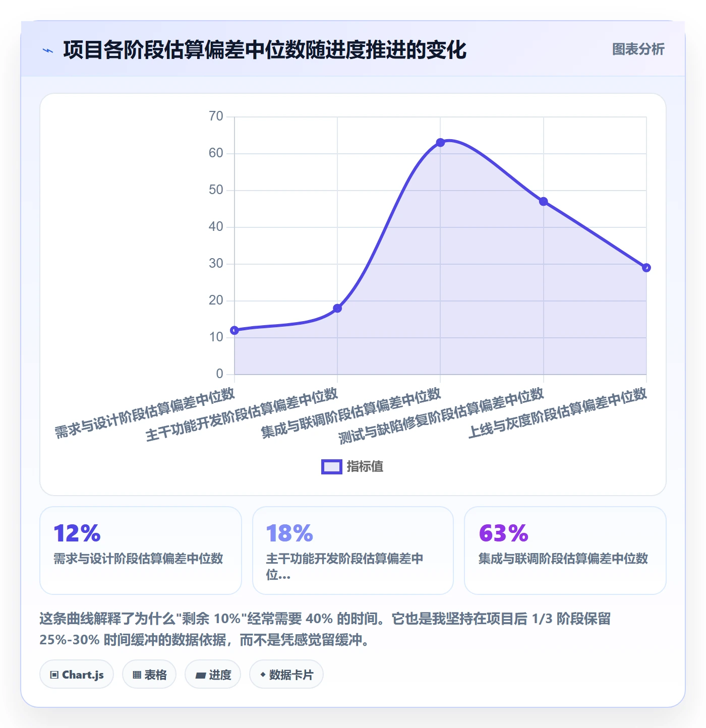Click the y-axis tick label 60
Screen dimensions: 706x728
(216, 153)
